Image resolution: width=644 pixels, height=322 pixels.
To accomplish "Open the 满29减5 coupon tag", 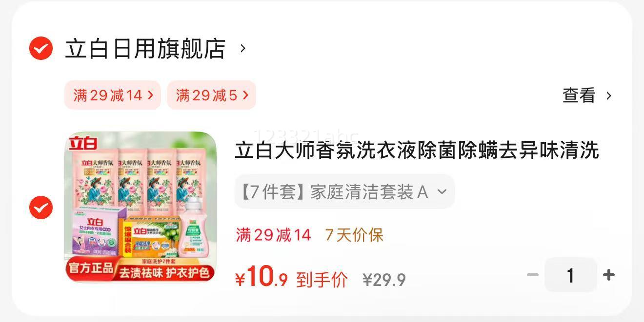I will 211,95.
